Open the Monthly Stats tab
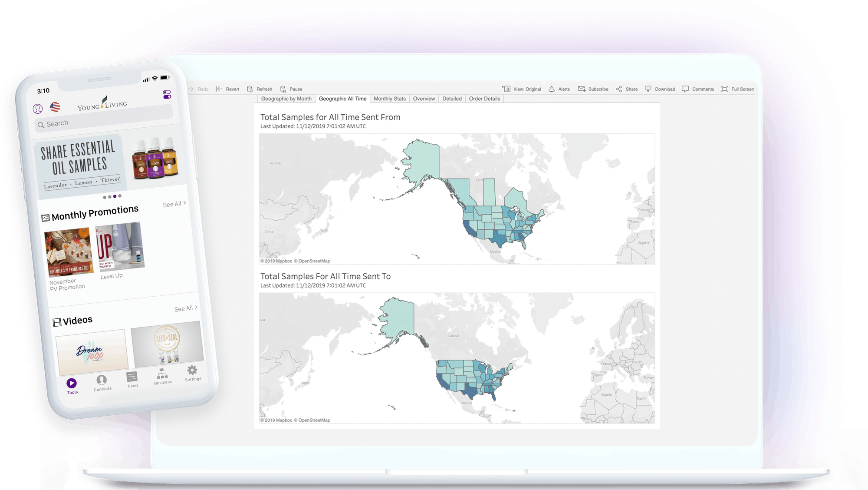The width and height of the screenshot is (868, 490). [x=390, y=99]
